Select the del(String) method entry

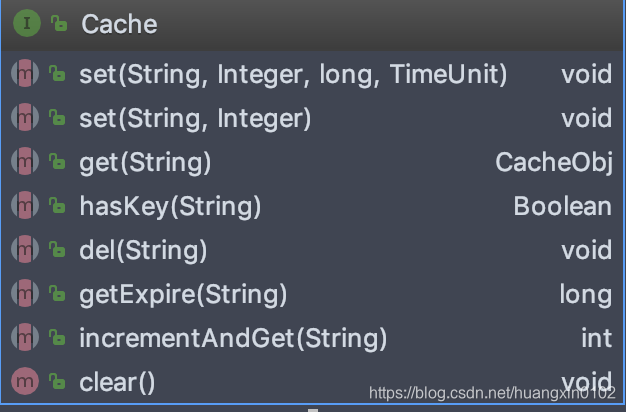tap(313, 250)
